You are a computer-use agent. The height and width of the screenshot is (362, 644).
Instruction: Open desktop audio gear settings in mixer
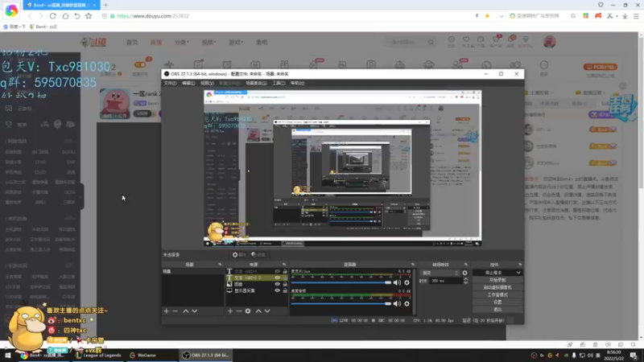click(x=407, y=304)
